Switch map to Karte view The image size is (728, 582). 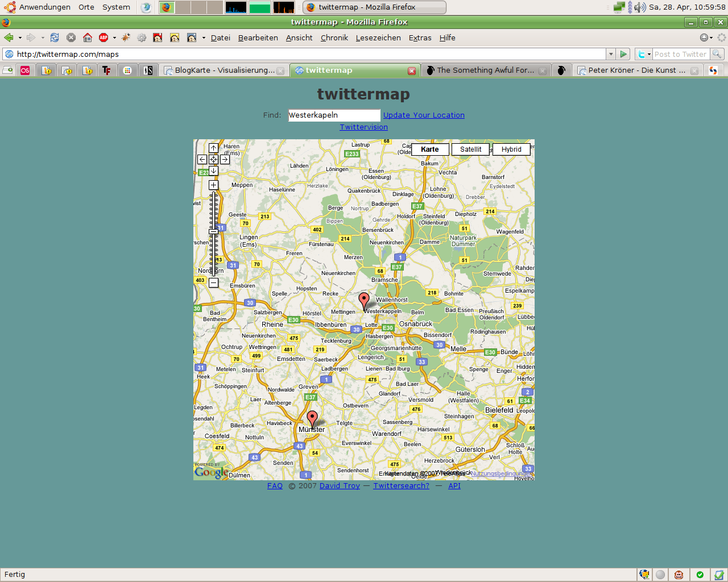click(430, 149)
